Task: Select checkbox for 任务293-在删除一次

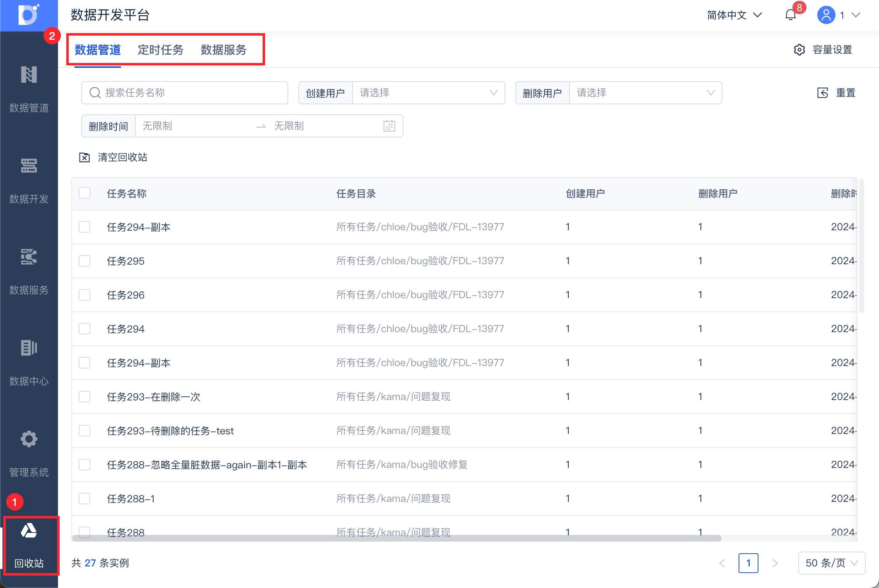Action: coord(85,397)
